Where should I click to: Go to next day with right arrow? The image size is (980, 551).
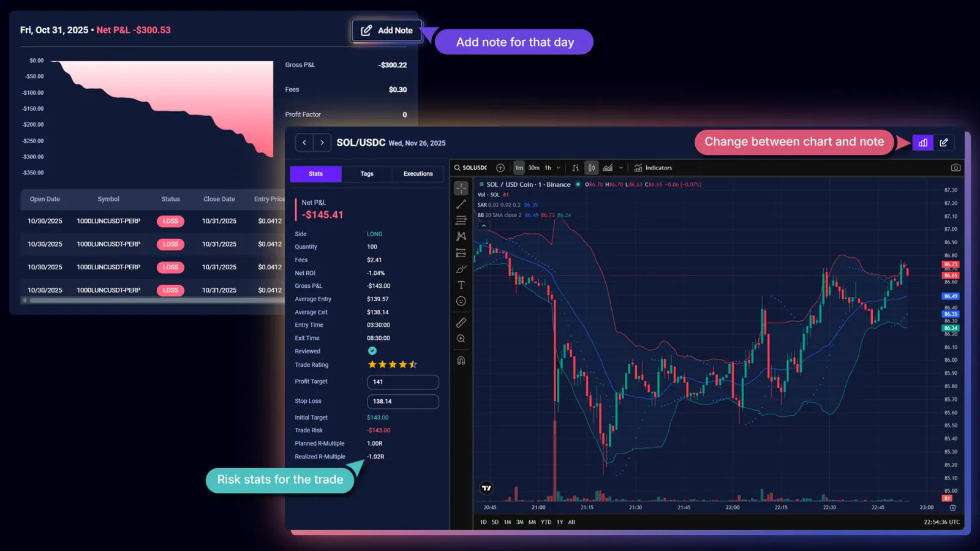click(x=322, y=142)
